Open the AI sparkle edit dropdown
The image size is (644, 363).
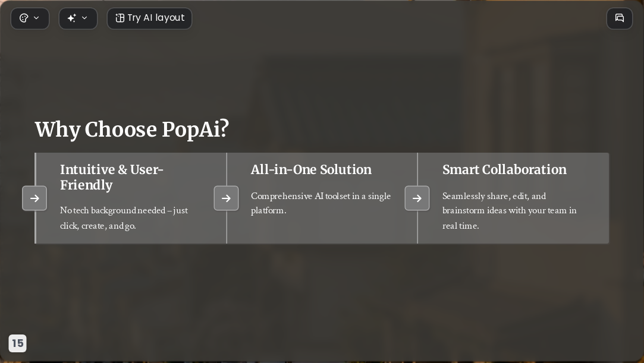pyautogui.click(x=78, y=18)
